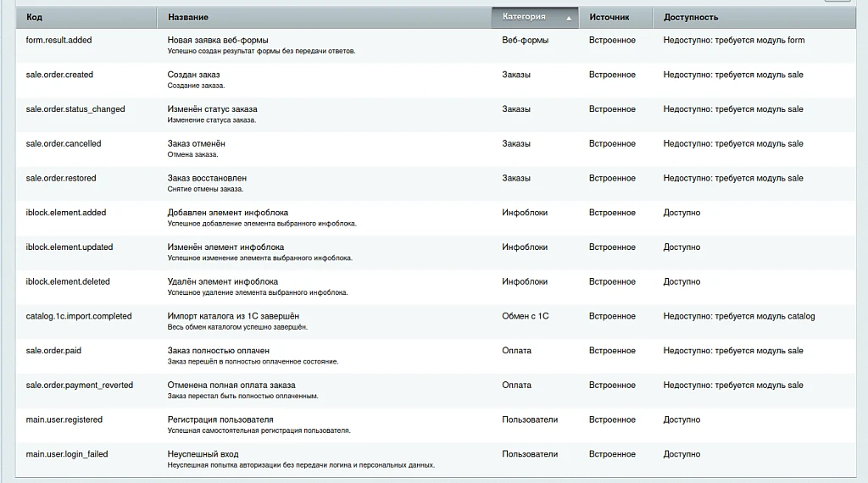The image size is (868, 483).
Task: Select the sale.order.paid code cell
Action: coord(53,351)
